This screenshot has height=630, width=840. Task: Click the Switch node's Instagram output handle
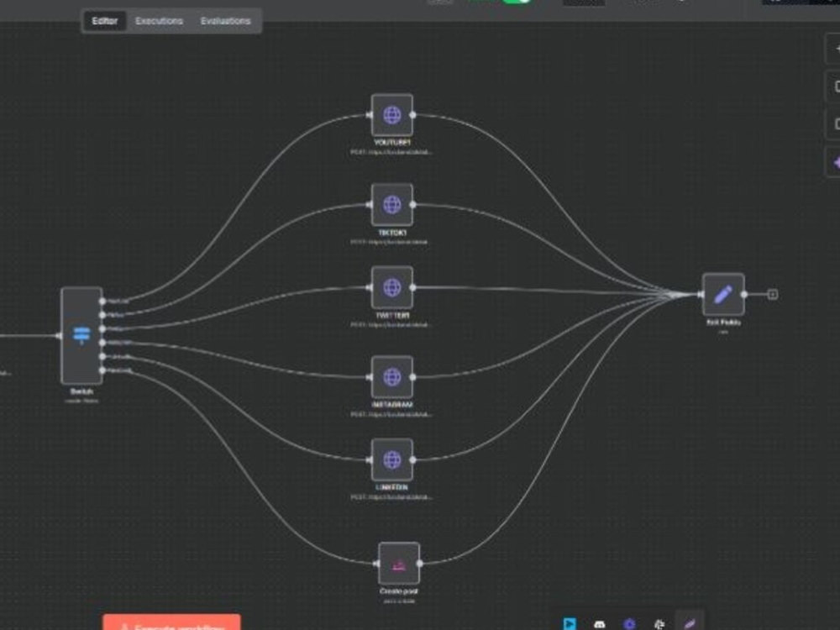point(102,343)
